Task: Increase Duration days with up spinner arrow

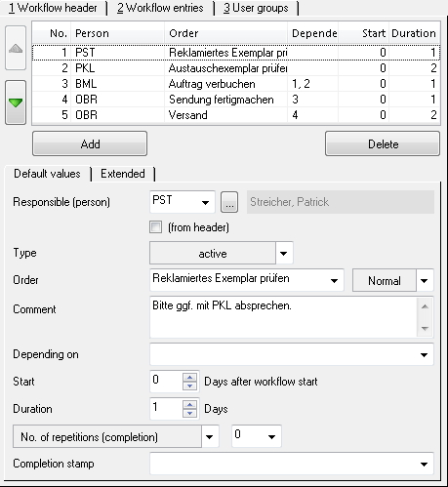Action: click(189, 405)
